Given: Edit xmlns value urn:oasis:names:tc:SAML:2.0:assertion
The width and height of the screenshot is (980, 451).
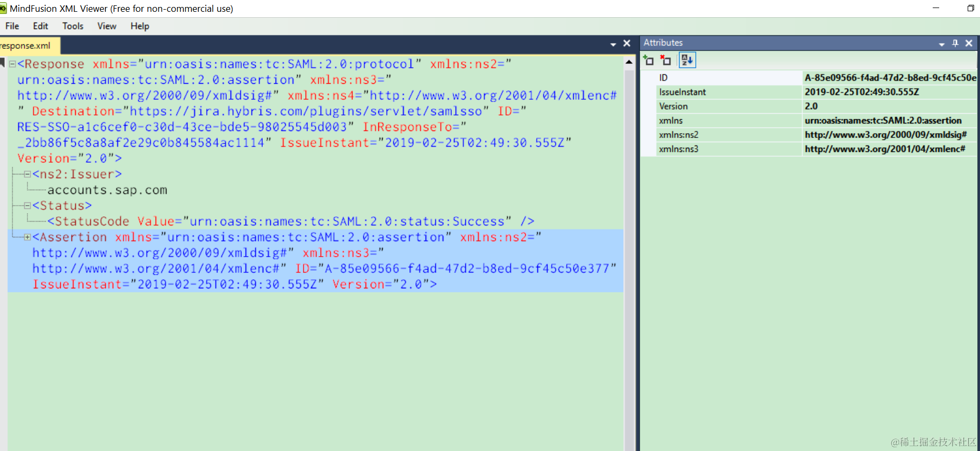Looking at the screenshot, I should pyautogui.click(x=890, y=120).
